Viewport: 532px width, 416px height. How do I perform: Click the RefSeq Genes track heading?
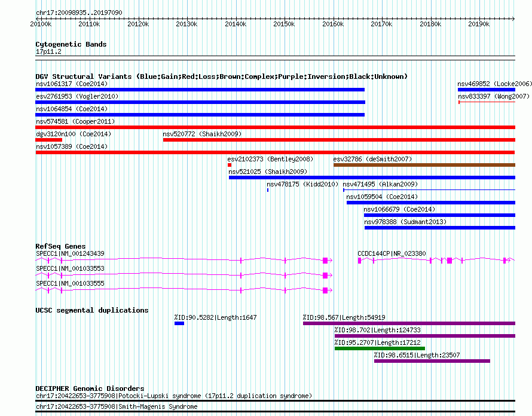click(60, 246)
